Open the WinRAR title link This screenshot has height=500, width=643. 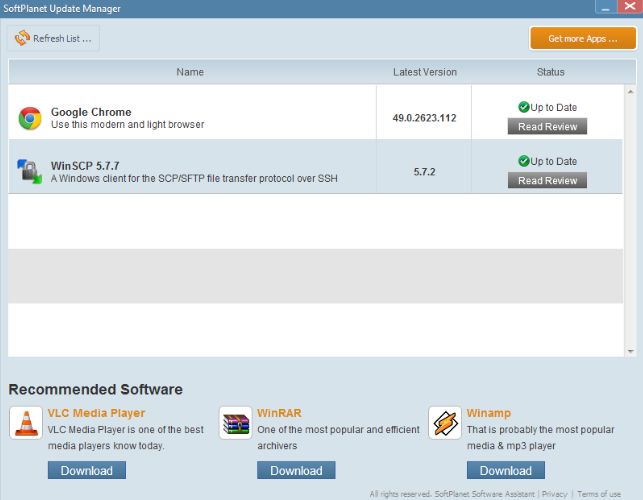pyautogui.click(x=279, y=413)
